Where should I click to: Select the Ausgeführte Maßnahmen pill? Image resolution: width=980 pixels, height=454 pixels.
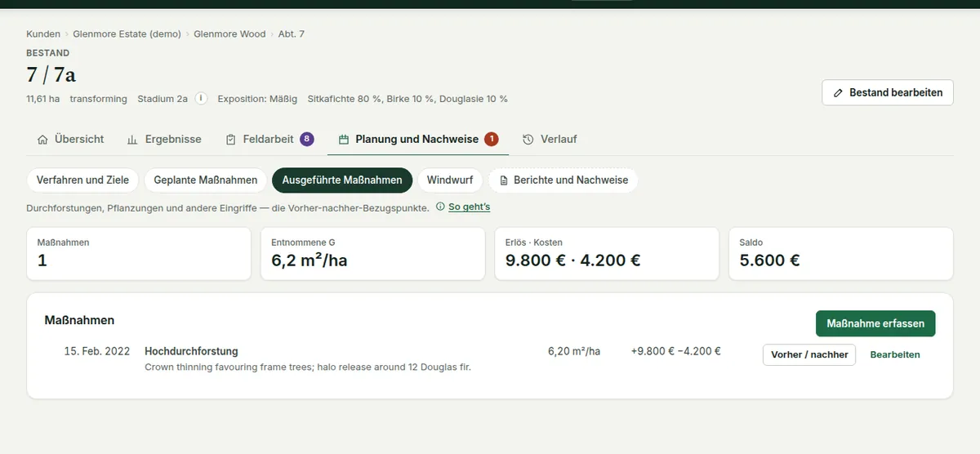342,180
